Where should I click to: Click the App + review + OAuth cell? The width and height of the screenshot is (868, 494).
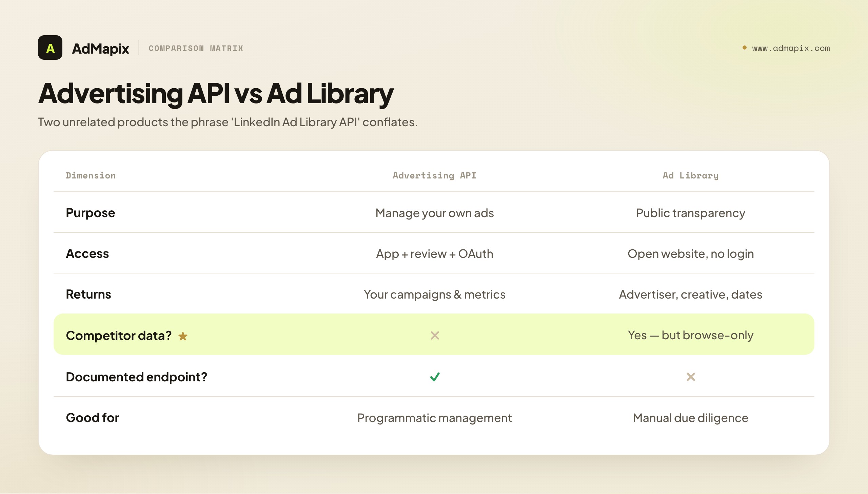435,254
